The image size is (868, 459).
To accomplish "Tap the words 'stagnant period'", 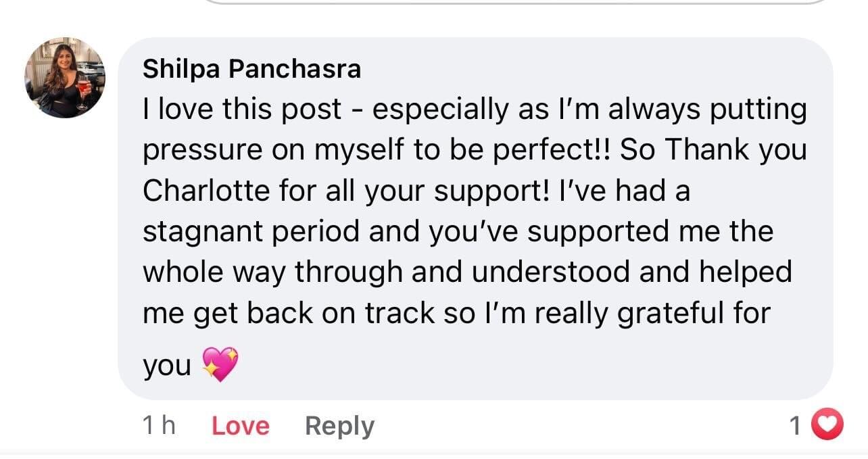I will 251,231.
